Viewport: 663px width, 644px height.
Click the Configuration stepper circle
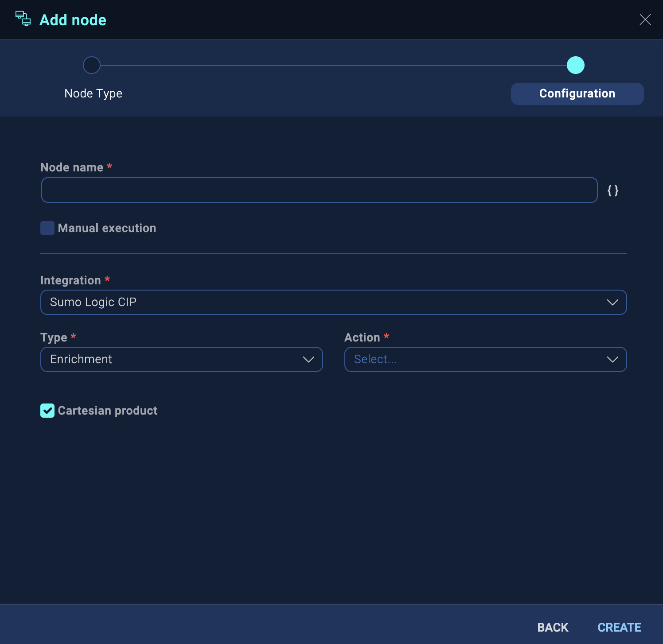tap(576, 65)
